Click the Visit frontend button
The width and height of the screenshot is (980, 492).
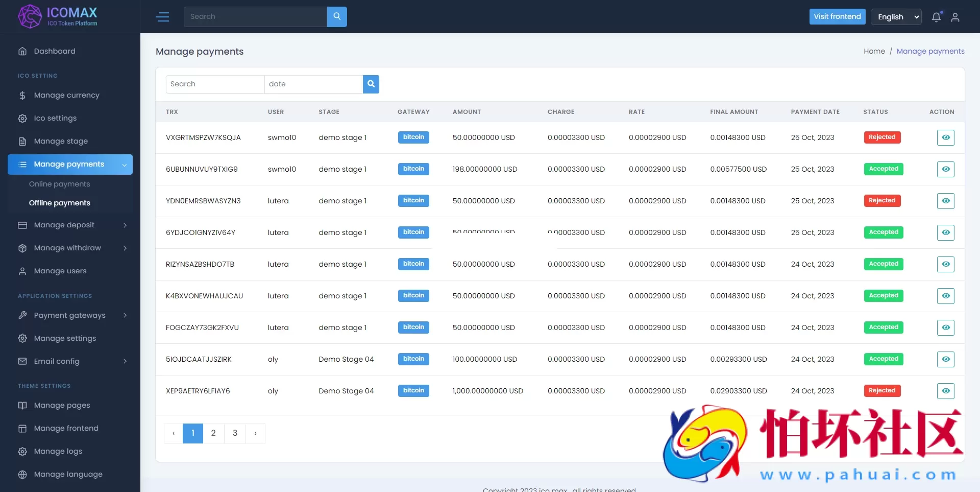(837, 16)
